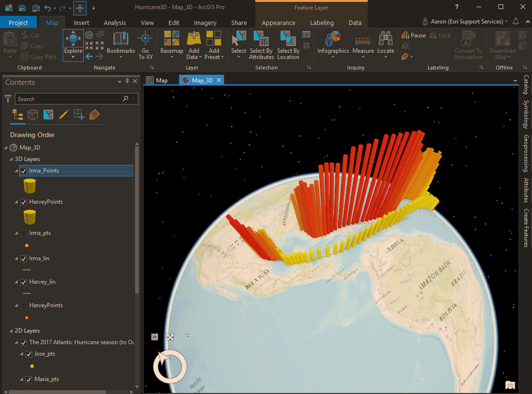
Task: Toggle Irma_lin layer visibility
Action: click(x=23, y=259)
